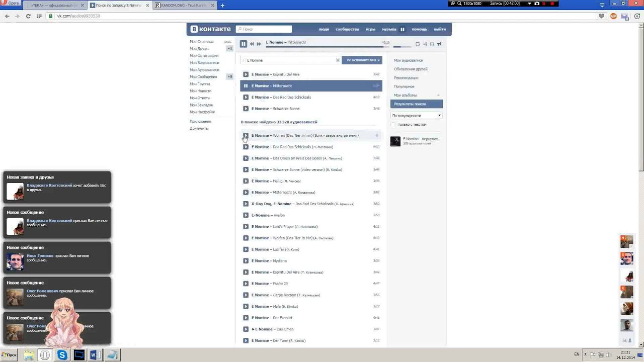Switch to the TERA browser tab

[55, 5]
